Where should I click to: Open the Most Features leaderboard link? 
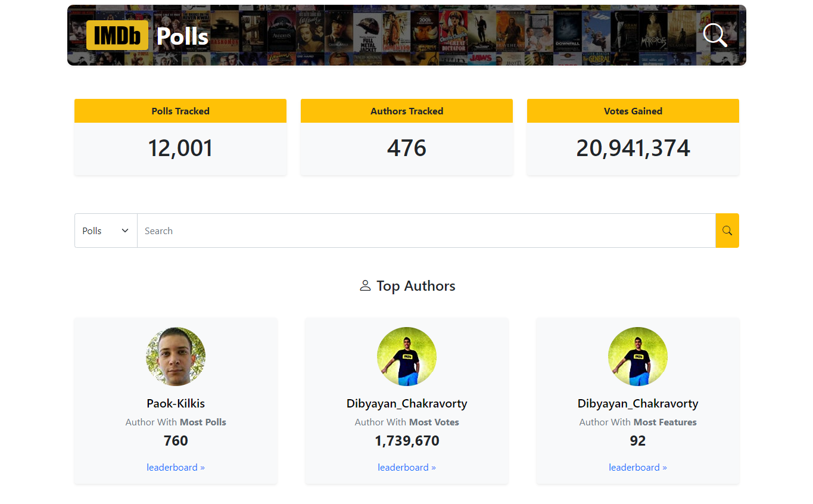638,467
